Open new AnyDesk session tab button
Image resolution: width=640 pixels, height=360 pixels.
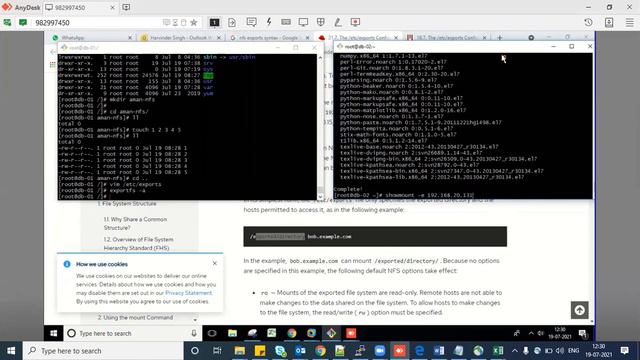126,7
